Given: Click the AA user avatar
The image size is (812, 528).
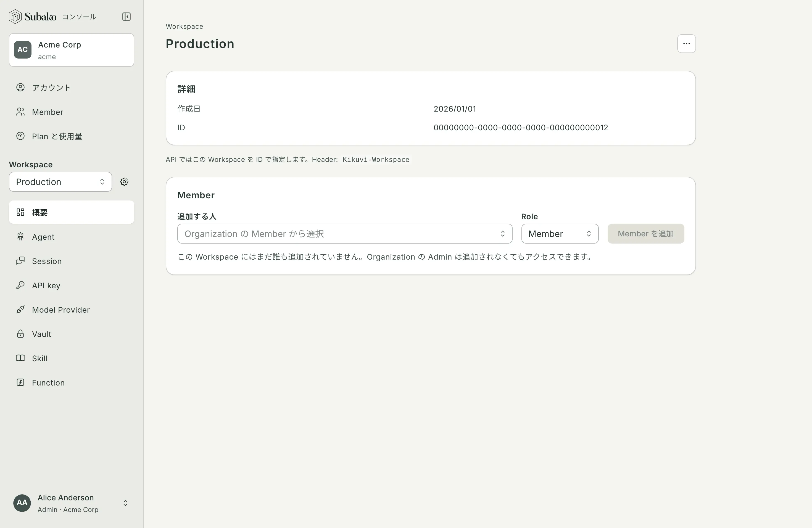Looking at the screenshot, I should [x=22, y=503].
